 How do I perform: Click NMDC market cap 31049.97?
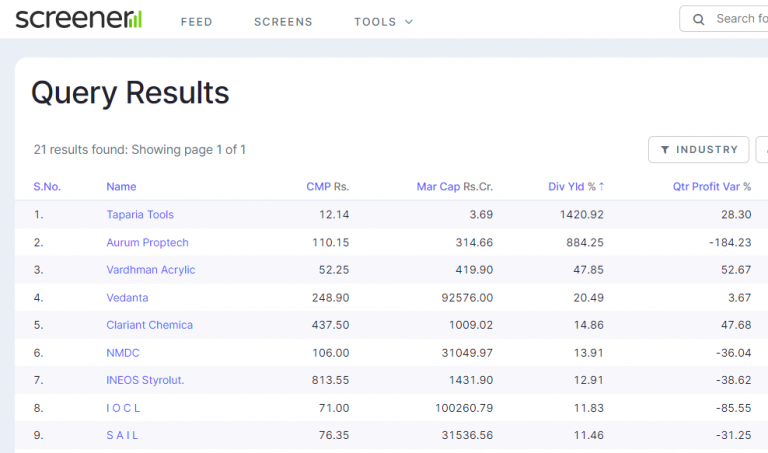(467, 353)
